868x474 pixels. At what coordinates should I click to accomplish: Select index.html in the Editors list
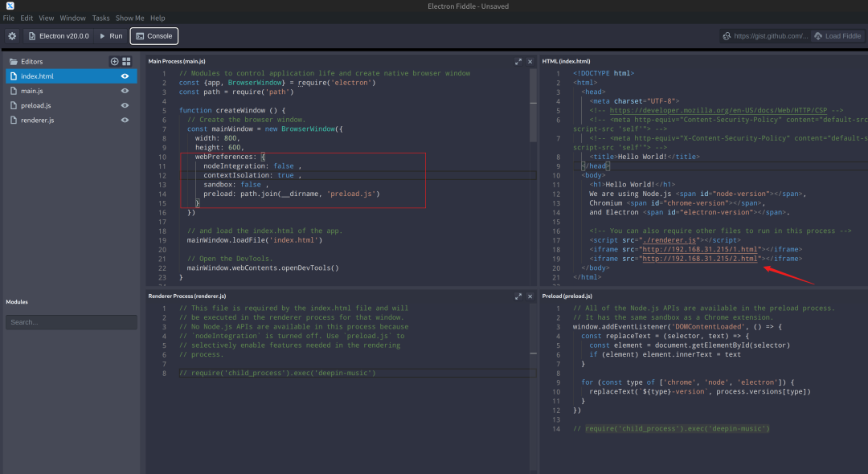(71, 76)
